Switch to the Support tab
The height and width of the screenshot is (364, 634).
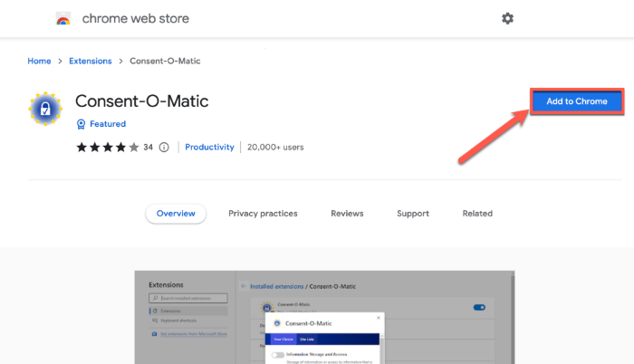tap(413, 214)
